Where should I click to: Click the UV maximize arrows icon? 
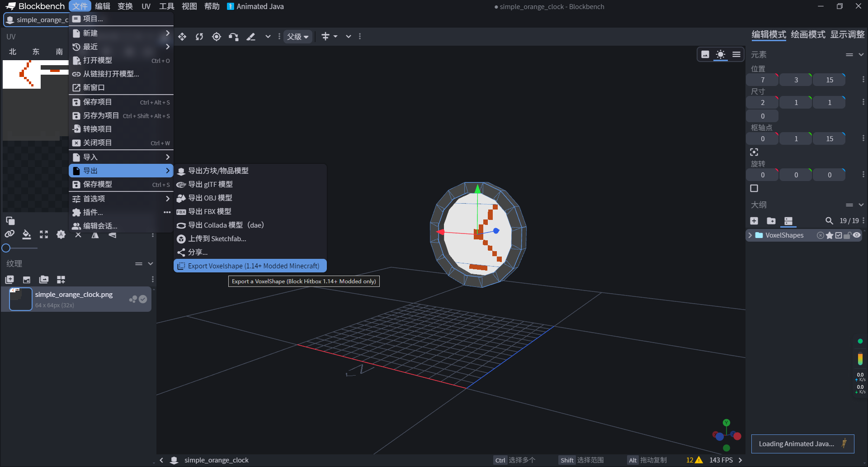[x=44, y=234]
